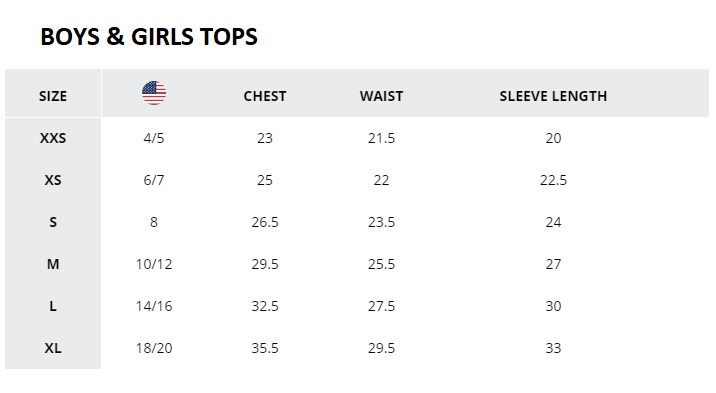Click the WAIST column header
The width and height of the screenshot is (716, 393).
coord(381,96)
